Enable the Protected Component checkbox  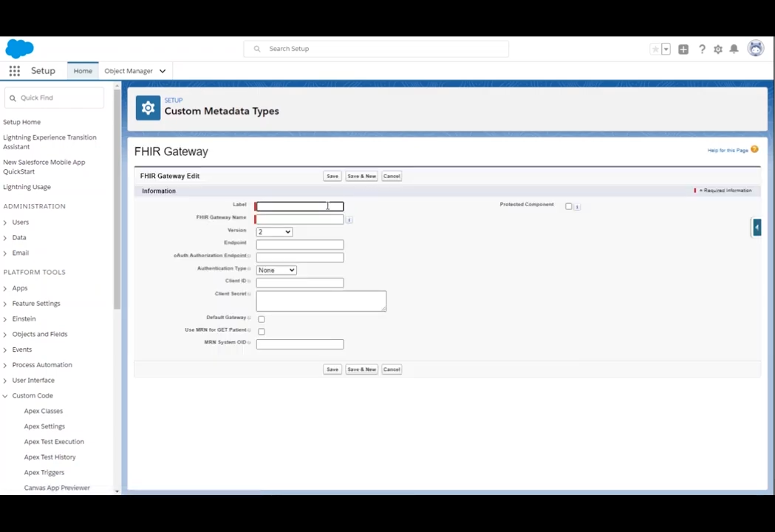coord(569,206)
